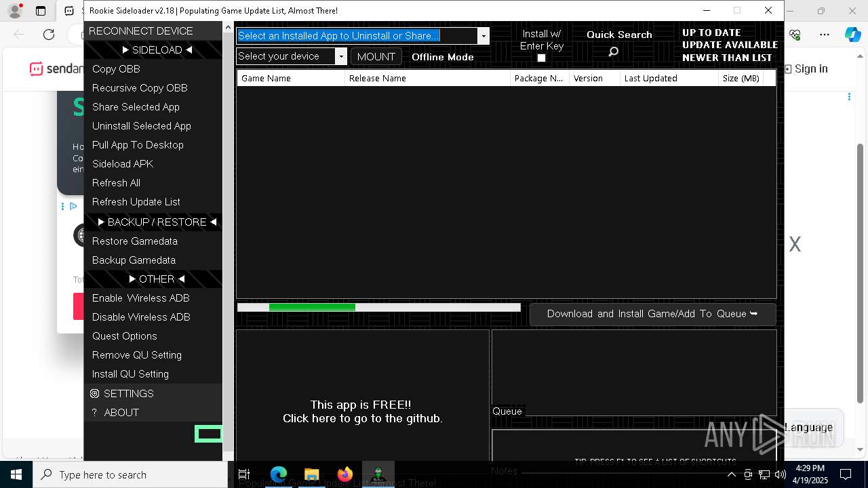Toggle Offline Mode label

tap(443, 57)
